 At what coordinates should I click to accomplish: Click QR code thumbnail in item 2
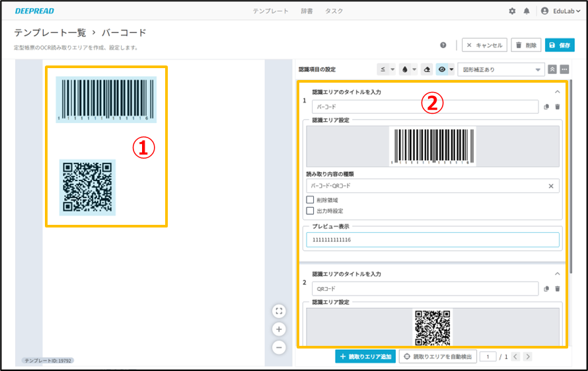[432, 327]
